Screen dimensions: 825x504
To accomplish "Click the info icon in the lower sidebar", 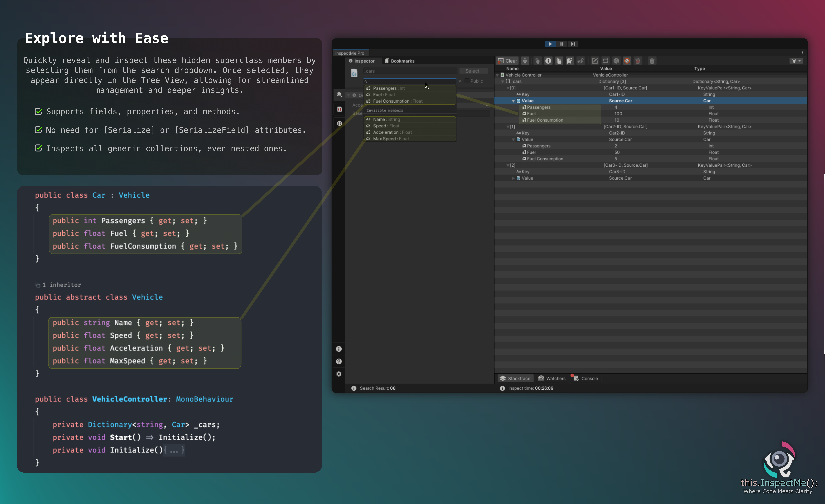I will tap(339, 349).
